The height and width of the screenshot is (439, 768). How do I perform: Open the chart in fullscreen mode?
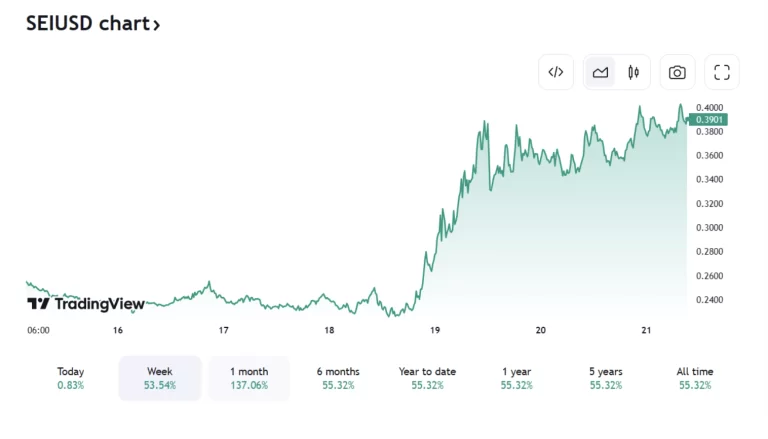722,72
